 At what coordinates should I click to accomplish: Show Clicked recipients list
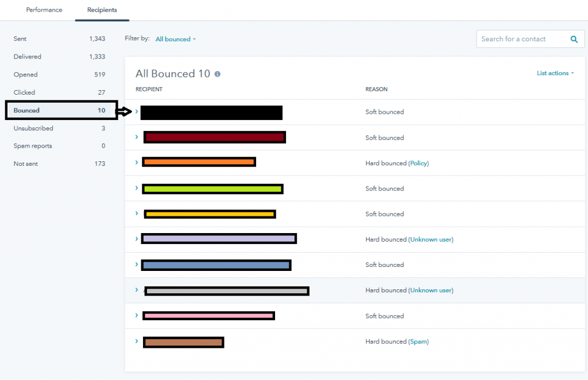(x=59, y=92)
